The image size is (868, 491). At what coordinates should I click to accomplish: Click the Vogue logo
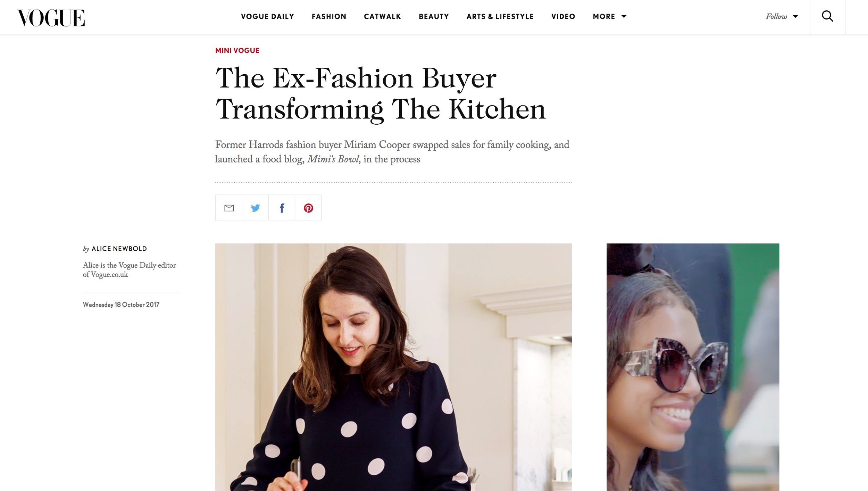tap(51, 18)
